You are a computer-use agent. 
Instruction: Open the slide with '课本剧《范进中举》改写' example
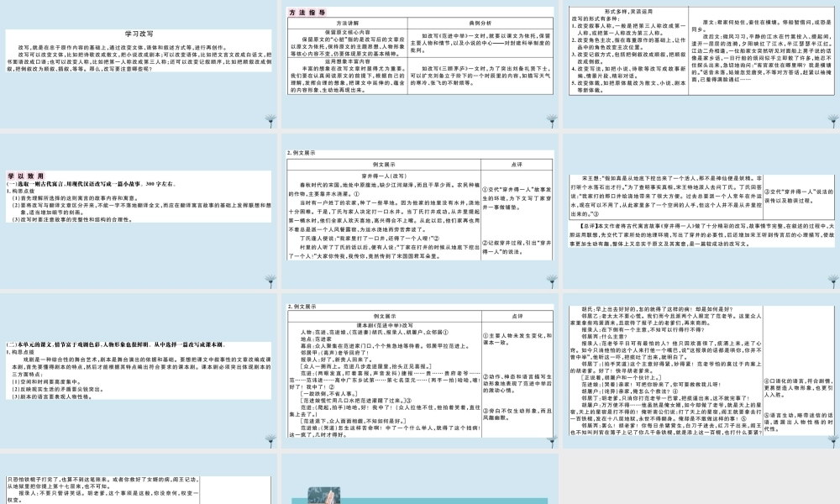click(420, 370)
